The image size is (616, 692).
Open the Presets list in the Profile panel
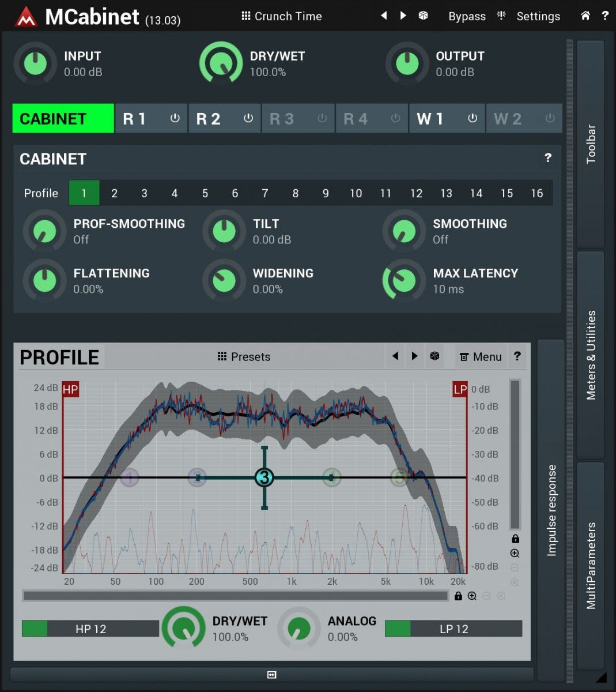[244, 356]
